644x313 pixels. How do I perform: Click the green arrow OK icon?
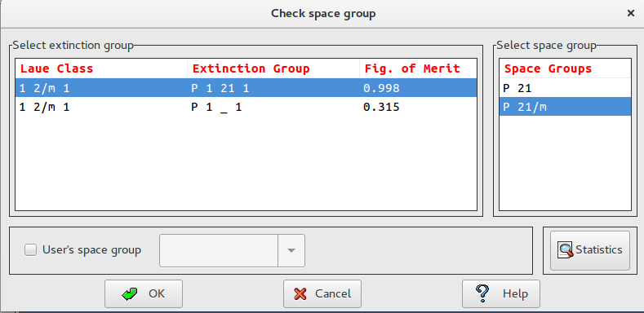click(x=130, y=293)
